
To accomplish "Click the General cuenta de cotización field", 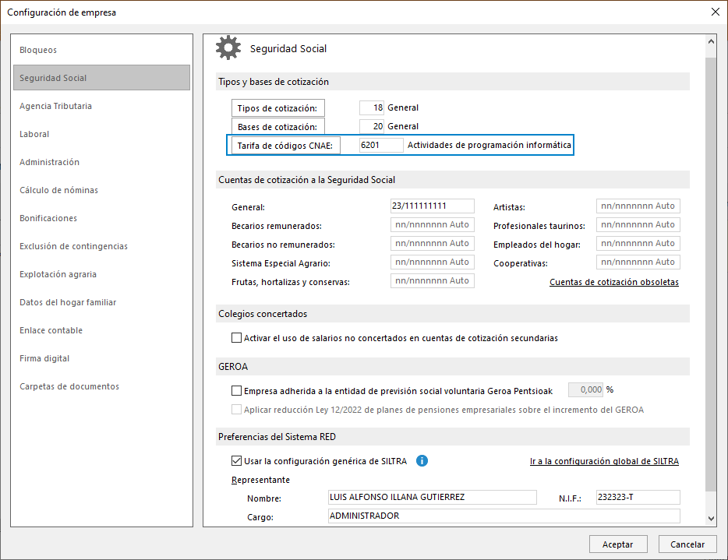I will tap(433, 206).
